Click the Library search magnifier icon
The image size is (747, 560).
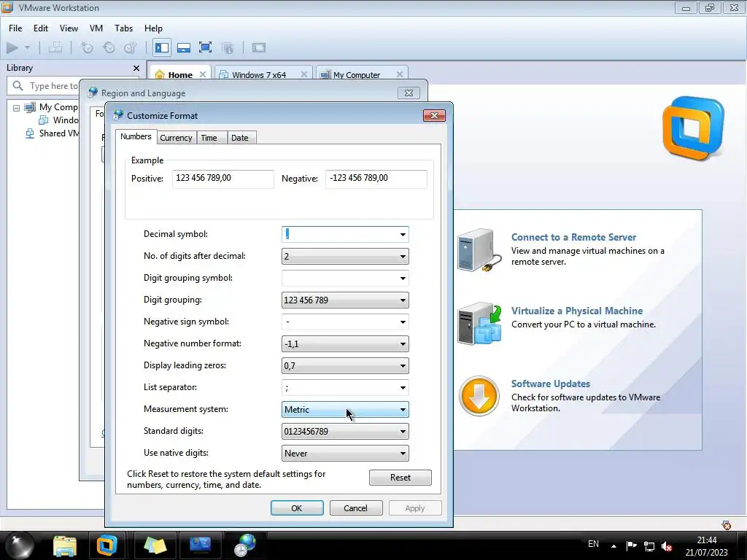[18, 86]
